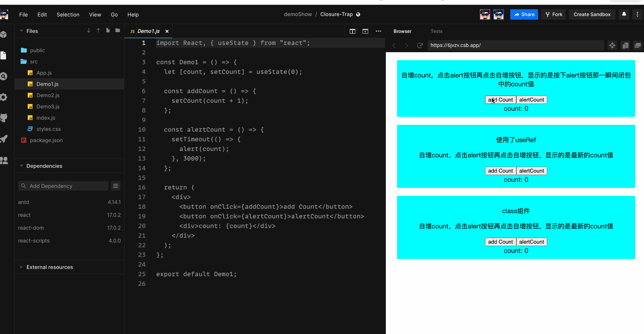The image size is (644, 334).
Task: Click the Add Dependency search field
Action: tap(63, 186)
